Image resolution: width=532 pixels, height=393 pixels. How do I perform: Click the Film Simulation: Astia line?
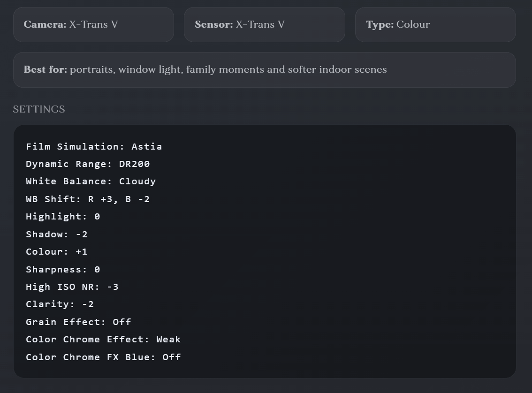(94, 146)
